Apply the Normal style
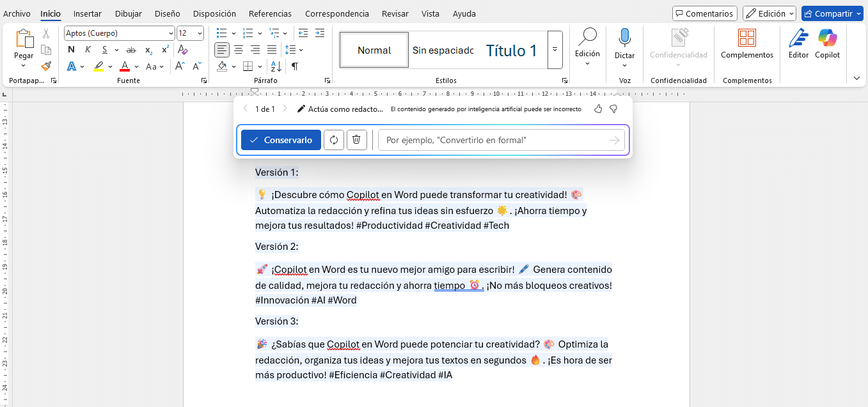The width and height of the screenshot is (868, 407). (x=374, y=50)
